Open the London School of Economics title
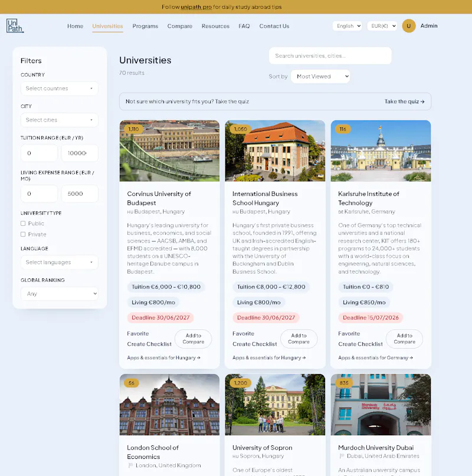Image resolution: width=472 pixels, height=476 pixels. (x=152, y=452)
